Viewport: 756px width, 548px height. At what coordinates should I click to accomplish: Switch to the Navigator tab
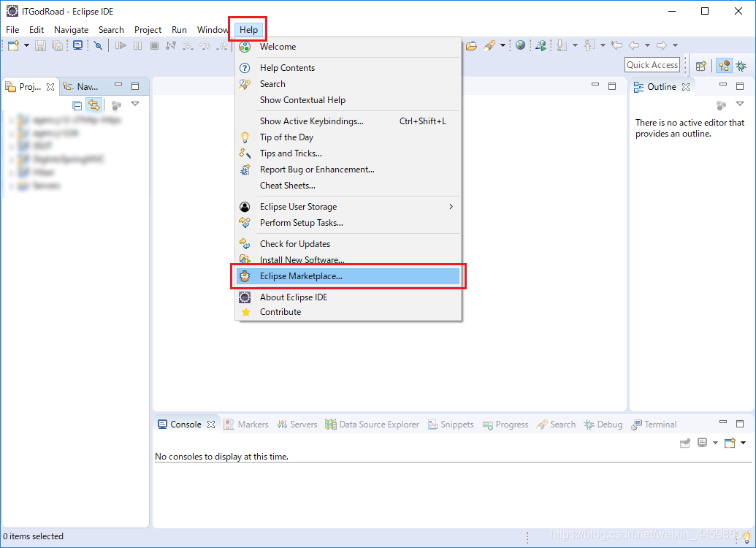tap(81, 86)
